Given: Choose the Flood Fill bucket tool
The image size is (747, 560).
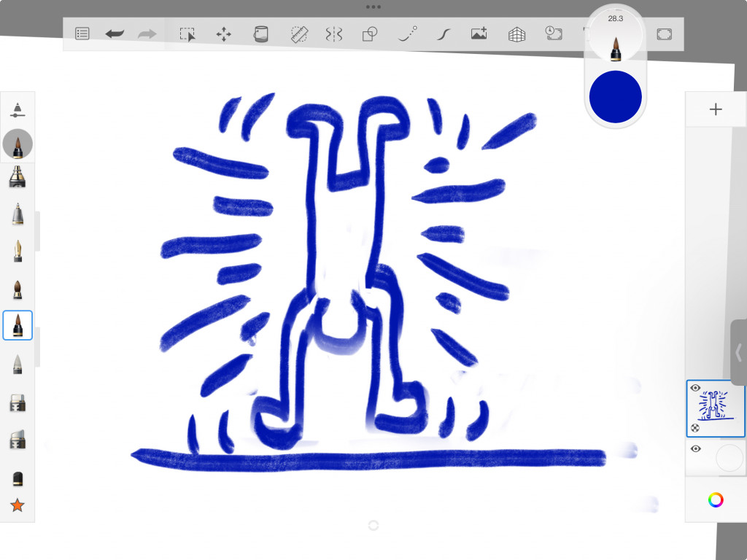Looking at the screenshot, I should pyautogui.click(x=260, y=34).
